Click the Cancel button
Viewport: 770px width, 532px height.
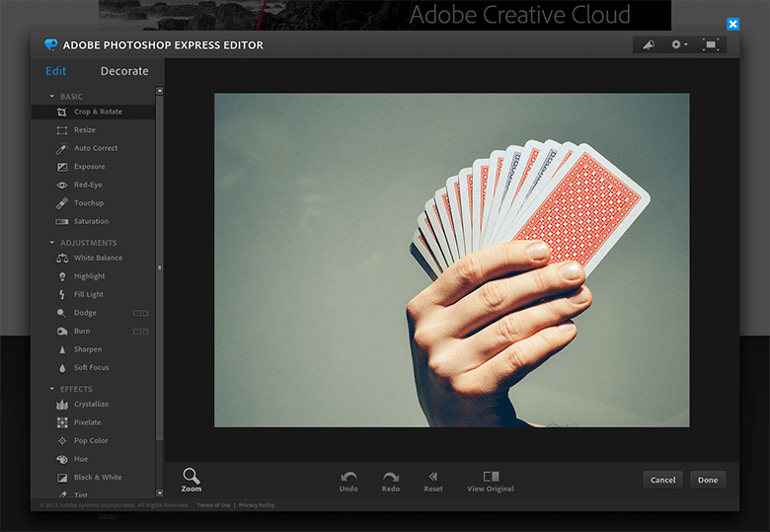click(663, 480)
